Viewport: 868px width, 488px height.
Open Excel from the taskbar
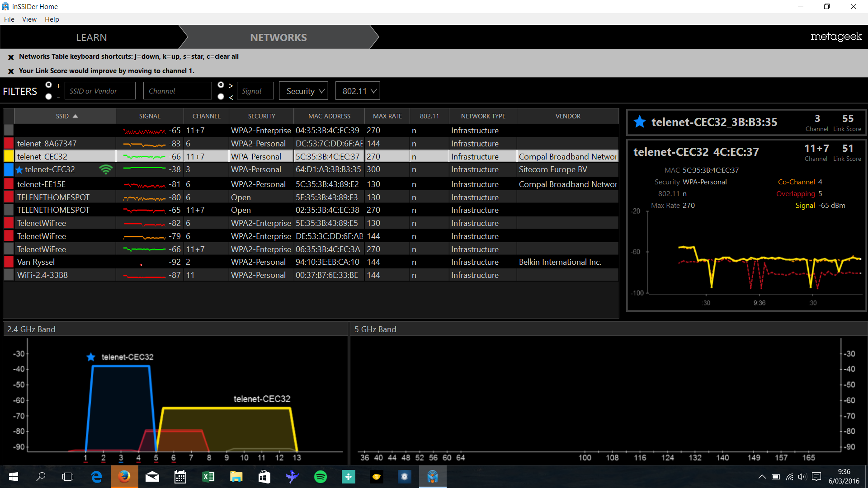pos(208,477)
